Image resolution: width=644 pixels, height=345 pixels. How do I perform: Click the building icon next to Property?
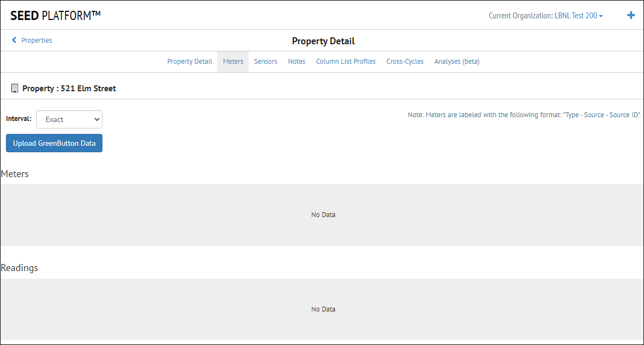tap(15, 87)
